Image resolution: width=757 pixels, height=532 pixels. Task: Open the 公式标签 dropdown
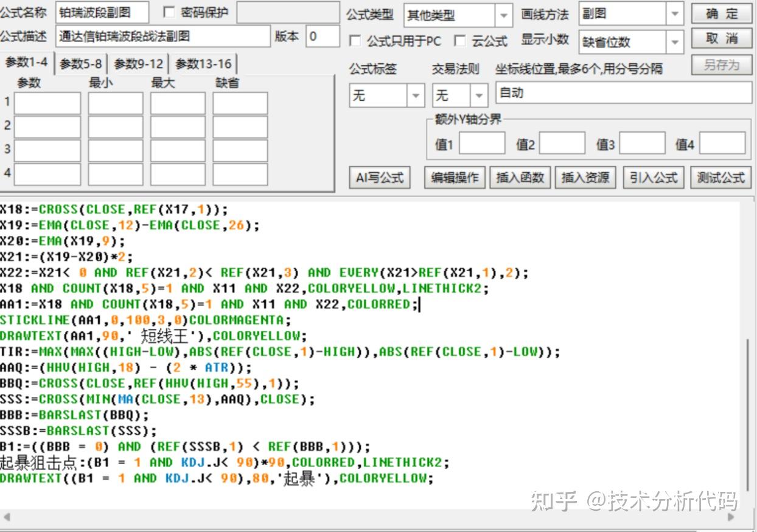[x=416, y=95]
